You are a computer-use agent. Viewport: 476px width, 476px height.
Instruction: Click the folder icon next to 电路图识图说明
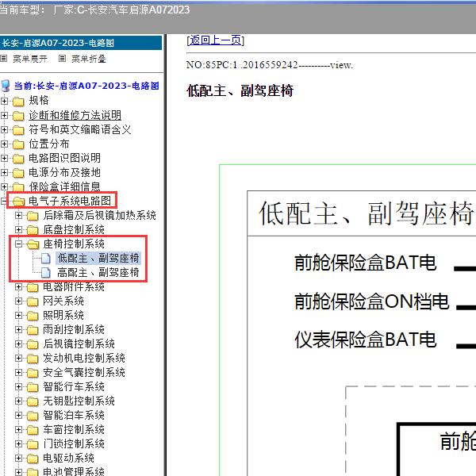point(18,159)
